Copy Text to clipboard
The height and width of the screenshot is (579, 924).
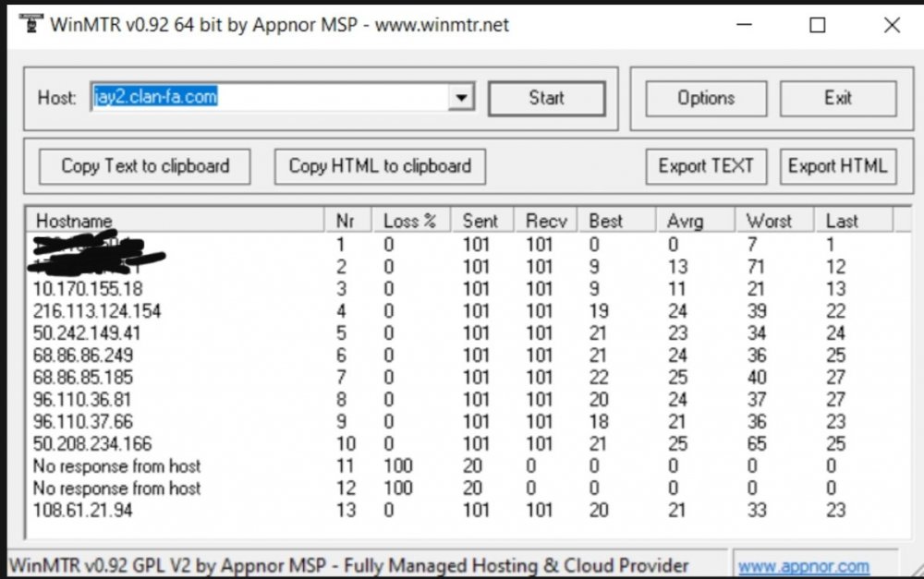tap(145, 166)
